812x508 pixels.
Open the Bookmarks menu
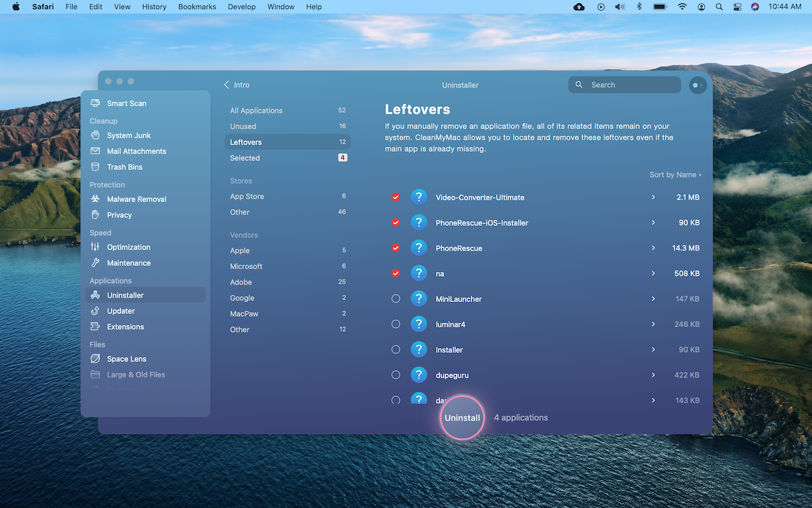pyautogui.click(x=197, y=7)
